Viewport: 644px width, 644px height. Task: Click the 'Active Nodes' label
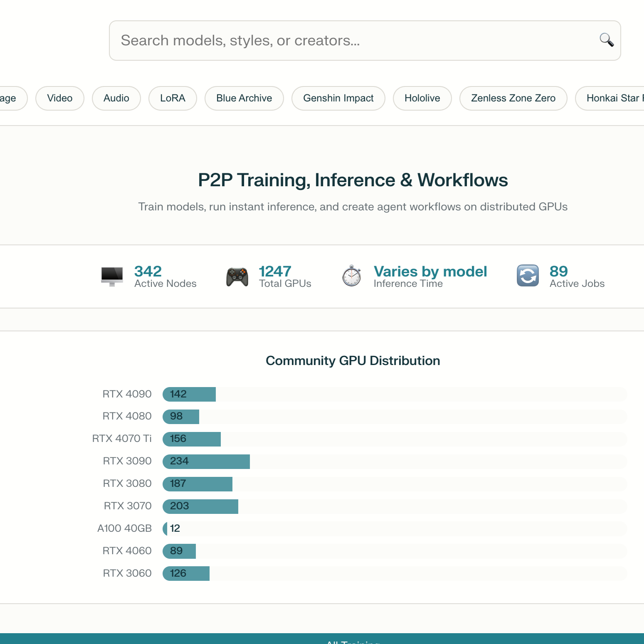point(165,284)
